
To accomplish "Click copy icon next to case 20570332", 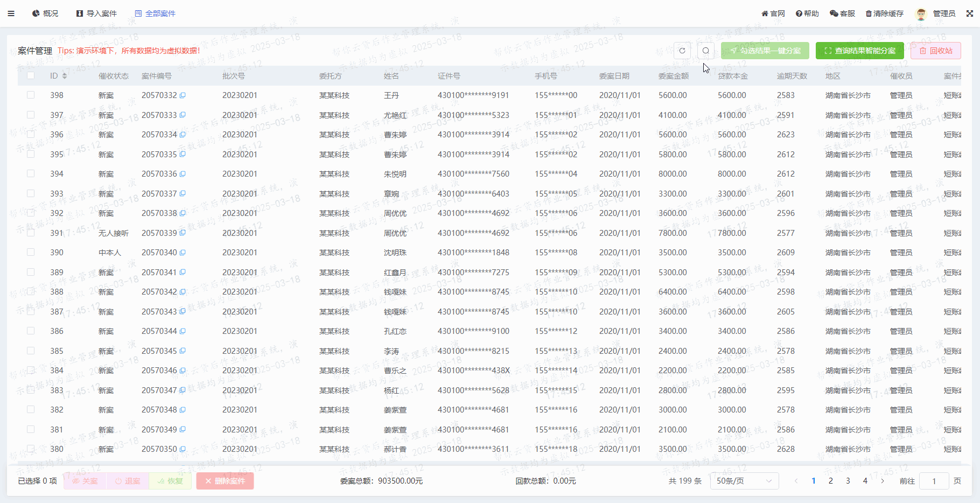I will point(183,95).
